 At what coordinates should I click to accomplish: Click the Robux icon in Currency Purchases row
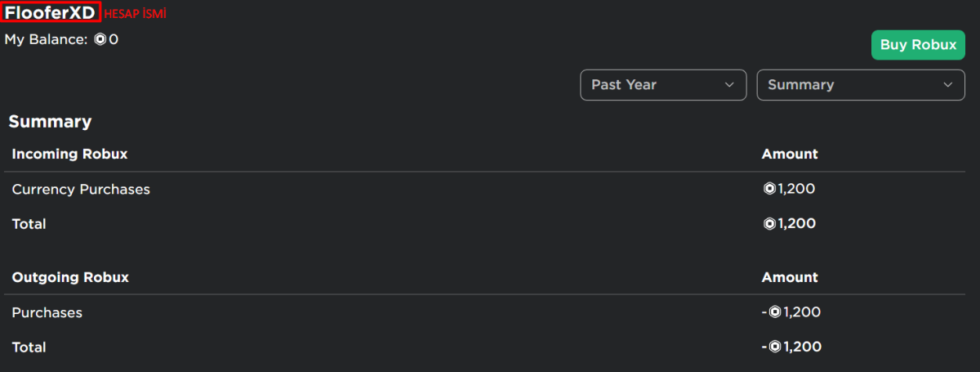[x=769, y=190]
